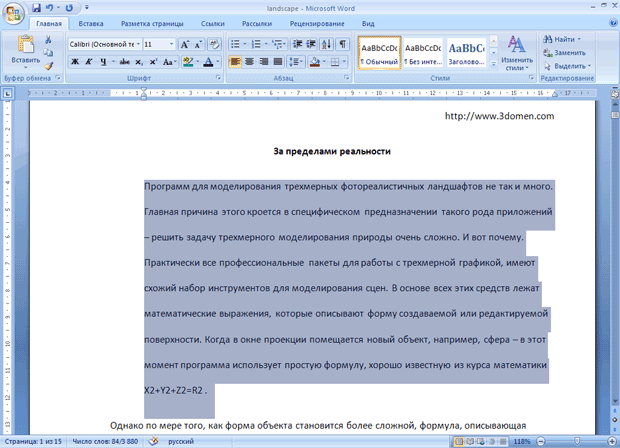
Task: Apply the font color
Action: (208, 62)
